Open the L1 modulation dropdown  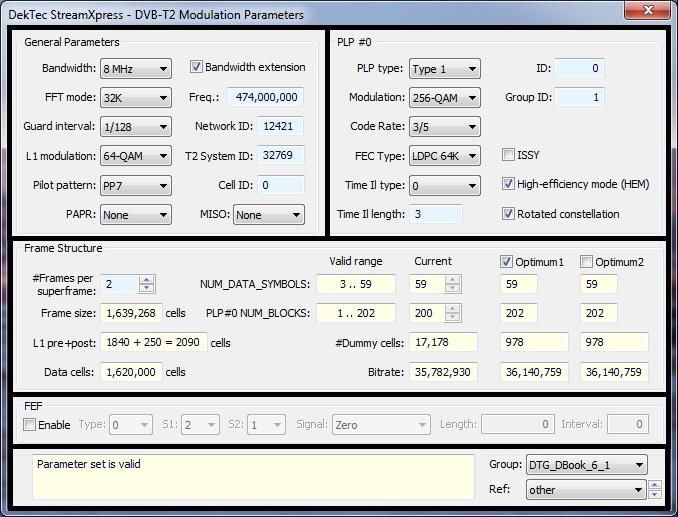[136, 156]
